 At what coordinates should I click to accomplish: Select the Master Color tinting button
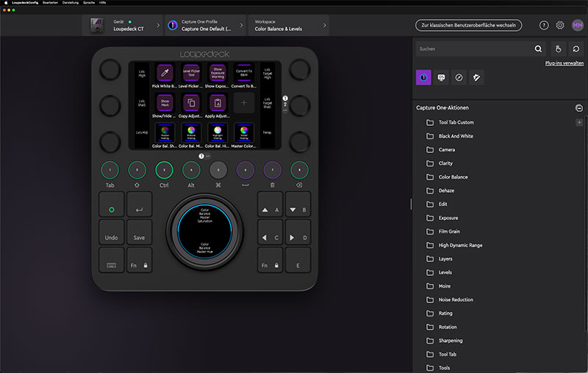(244, 132)
